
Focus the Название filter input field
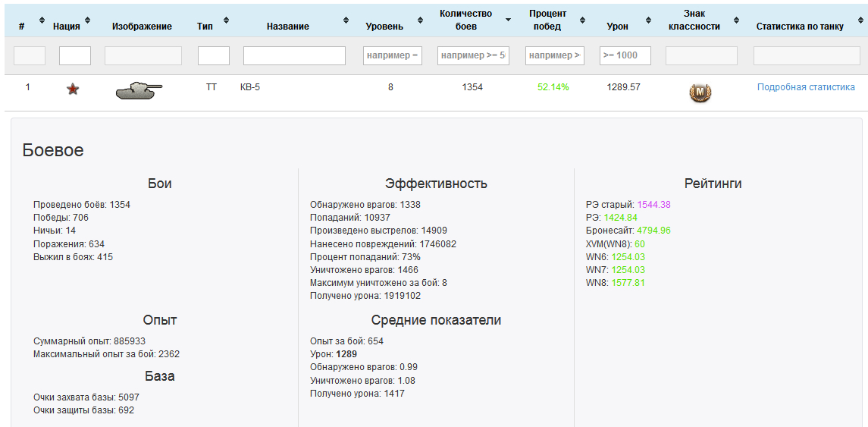[x=294, y=55]
